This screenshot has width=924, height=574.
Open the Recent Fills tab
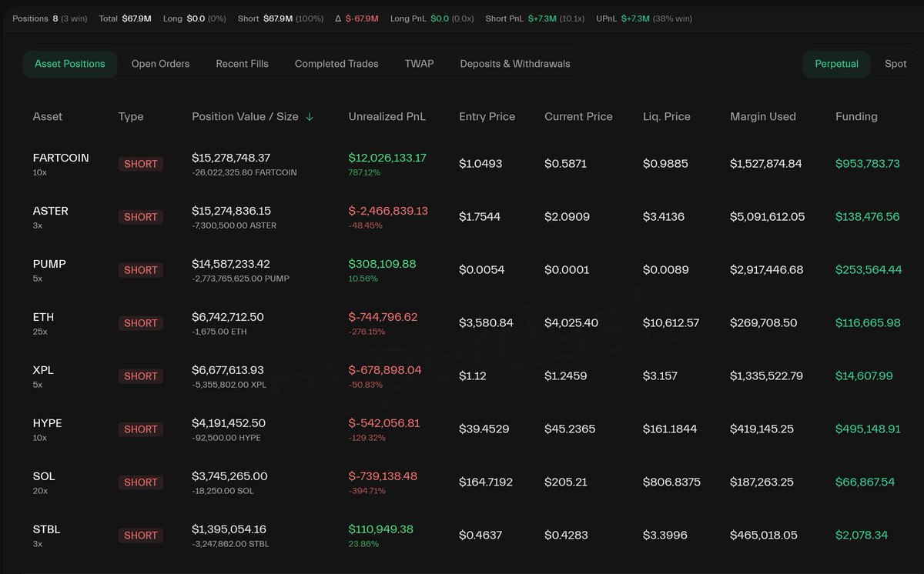(242, 64)
